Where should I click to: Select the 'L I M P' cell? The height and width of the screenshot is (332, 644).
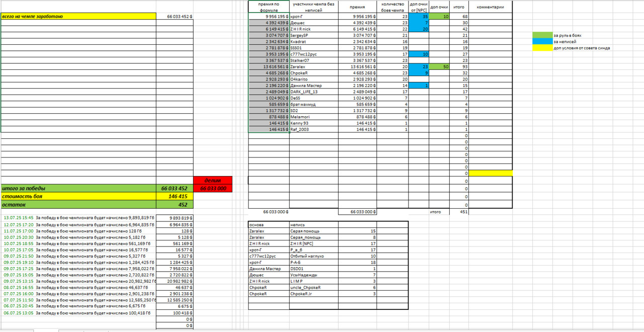point(313,281)
